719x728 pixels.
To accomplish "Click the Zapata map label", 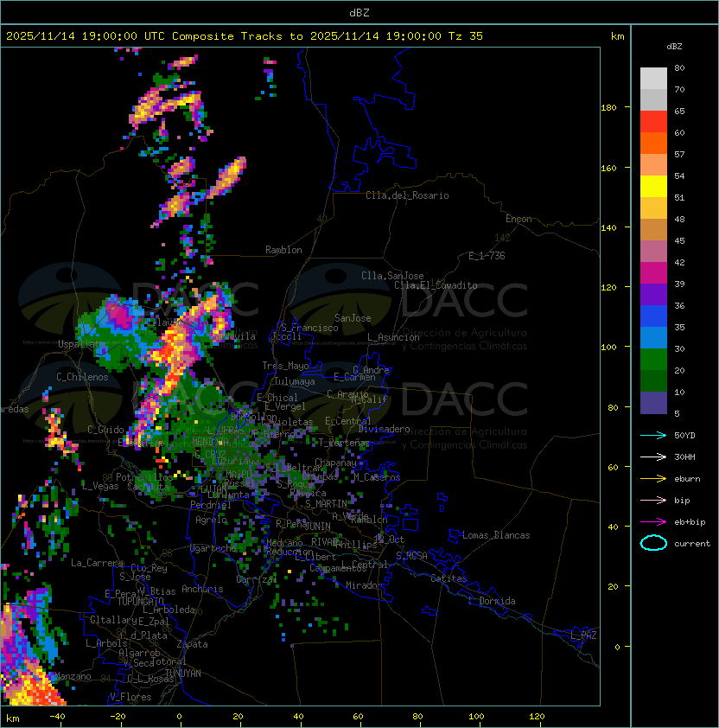I will pos(192,644).
